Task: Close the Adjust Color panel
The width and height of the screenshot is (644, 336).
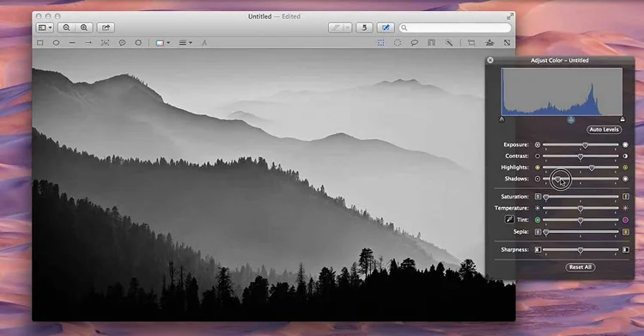Action: point(490,60)
